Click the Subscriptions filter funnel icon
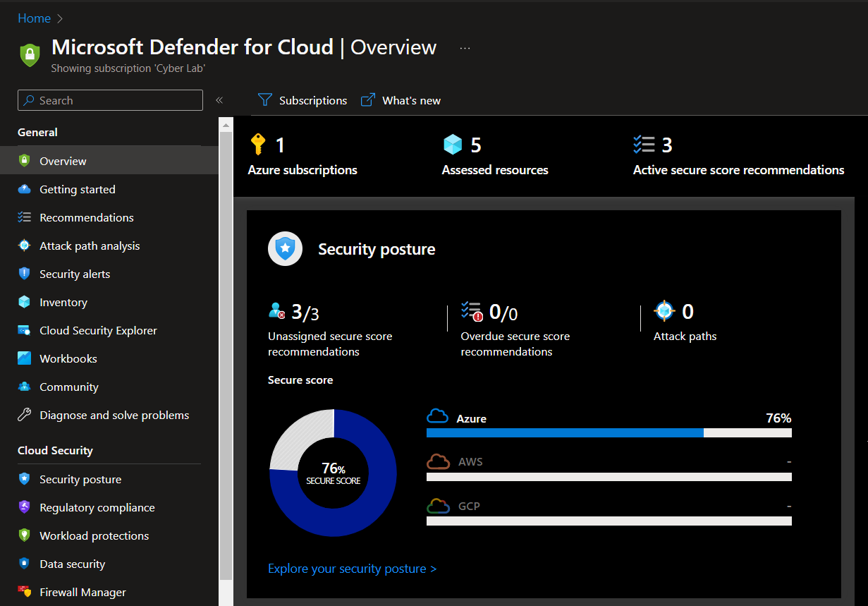Screen dimensions: 868x606 [x=264, y=100]
